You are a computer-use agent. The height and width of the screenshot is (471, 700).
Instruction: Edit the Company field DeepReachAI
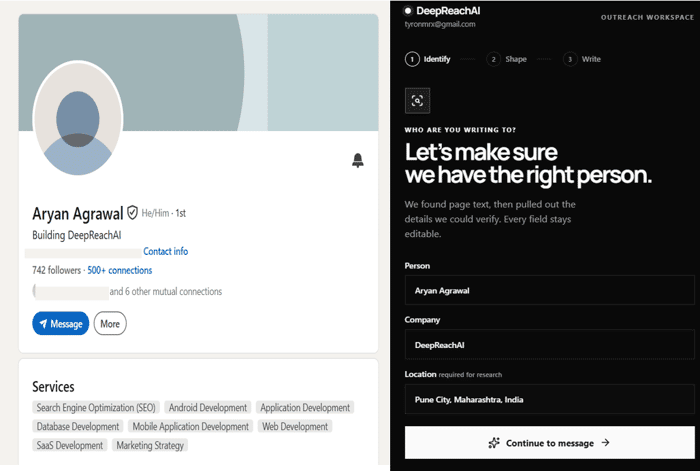[x=550, y=345]
